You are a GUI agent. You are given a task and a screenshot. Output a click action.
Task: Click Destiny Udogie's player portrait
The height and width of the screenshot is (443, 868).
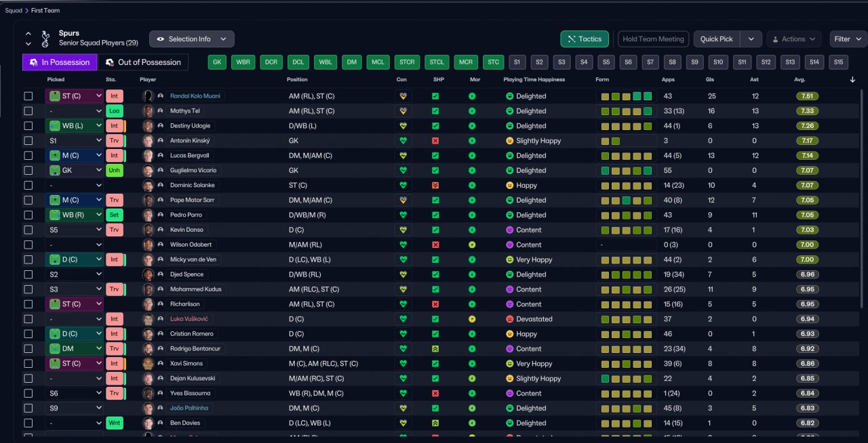tap(148, 126)
